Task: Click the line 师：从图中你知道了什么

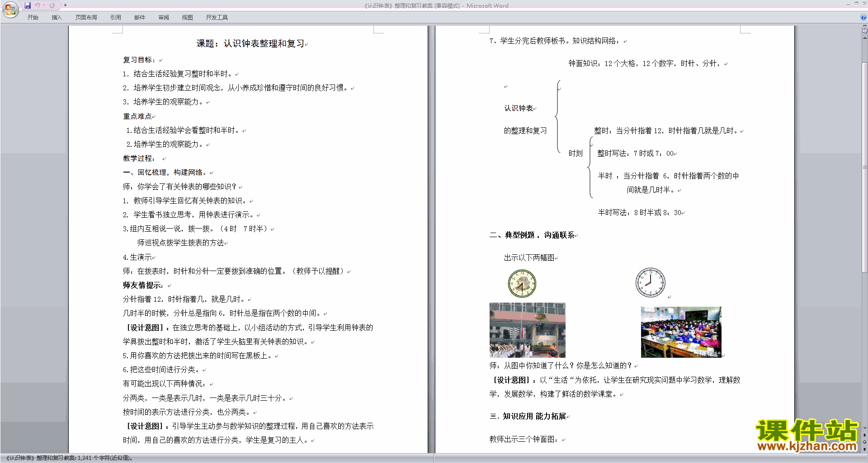Action: pyautogui.click(x=561, y=366)
